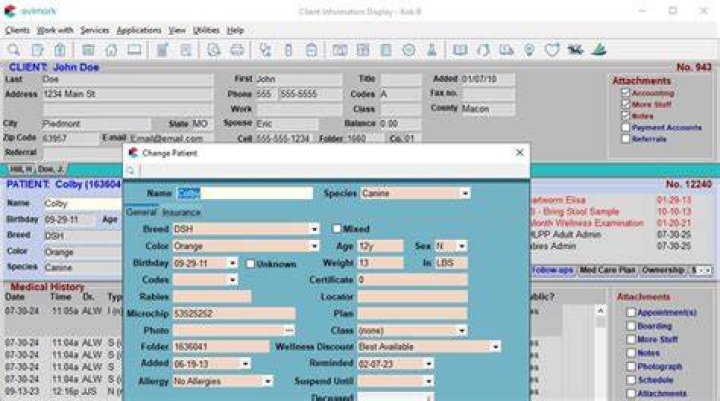Click the document sheet toolbar icon after the notepad
Image resolution: width=720 pixels, height=401 pixels.
pos(186,50)
